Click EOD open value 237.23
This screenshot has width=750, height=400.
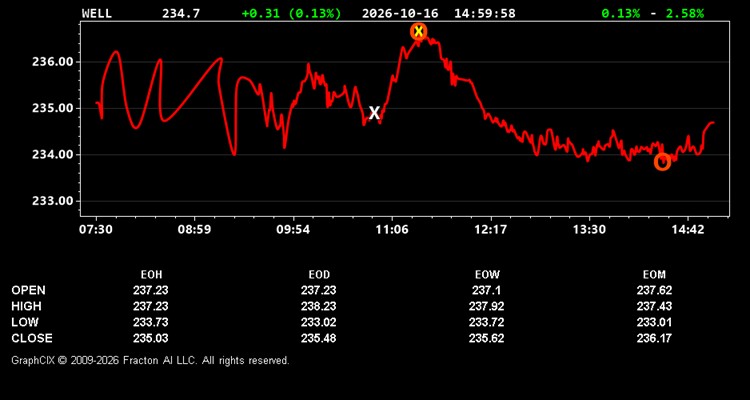pyautogui.click(x=319, y=290)
